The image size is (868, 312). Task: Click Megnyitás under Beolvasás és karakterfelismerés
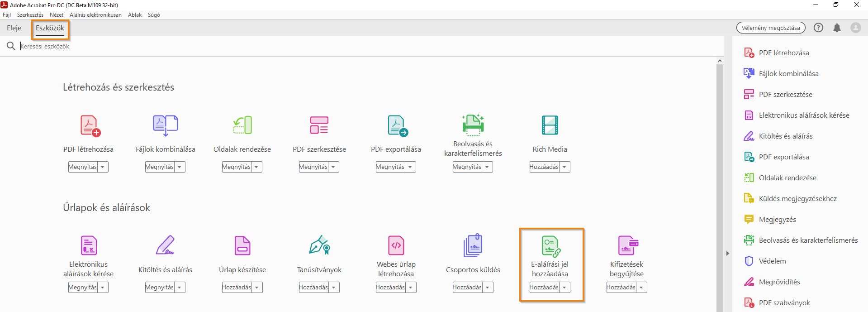[x=467, y=167]
